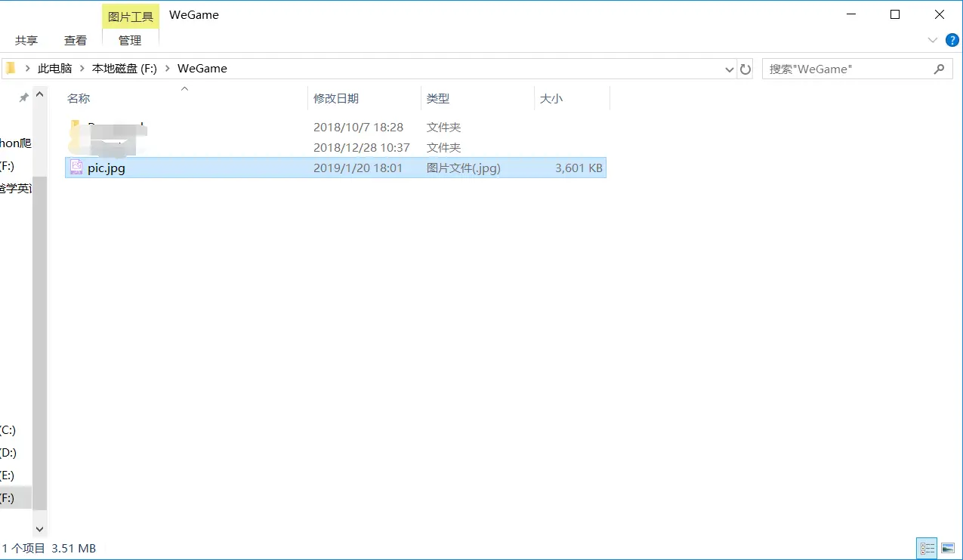Open the 管理 ribbon tab
This screenshot has width=963, height=560.
pyautogui.click(x=130, y=40)
